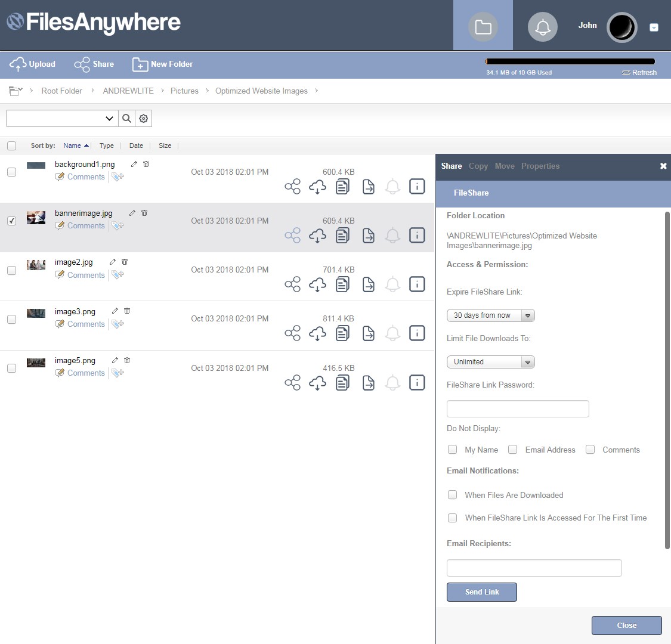Uncheck the bannerimage.jpg row checkbox
The image size is (671, 644).
click(11, 221)
